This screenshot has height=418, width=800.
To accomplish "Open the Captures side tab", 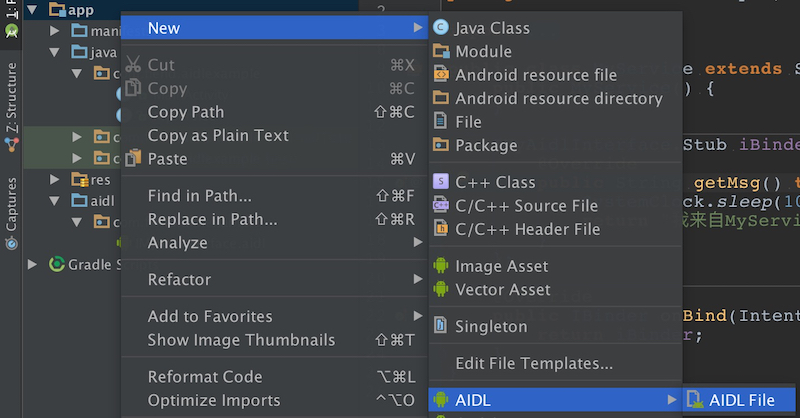I will [11, 213].
